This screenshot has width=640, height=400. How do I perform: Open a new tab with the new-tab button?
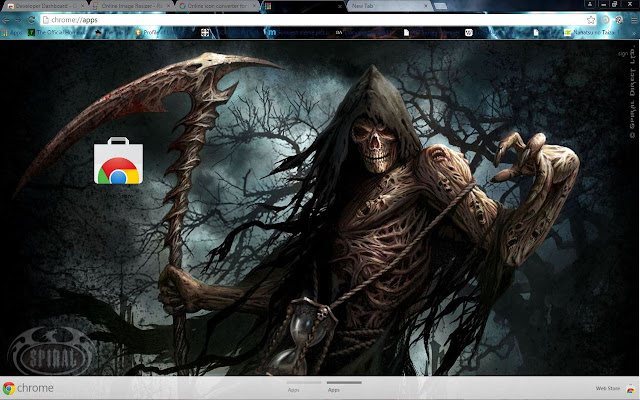point(440,6)
